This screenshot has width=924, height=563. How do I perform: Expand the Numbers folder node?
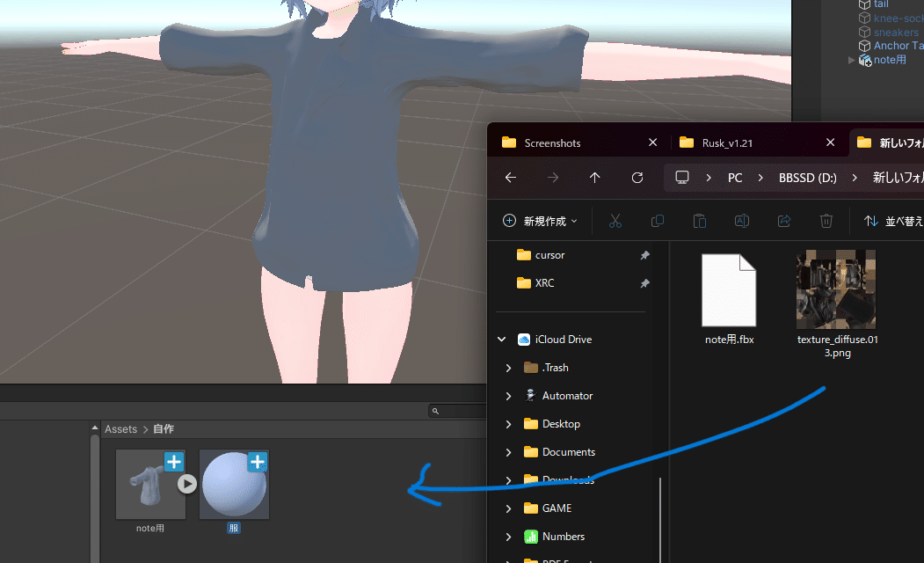pos(508,537)
